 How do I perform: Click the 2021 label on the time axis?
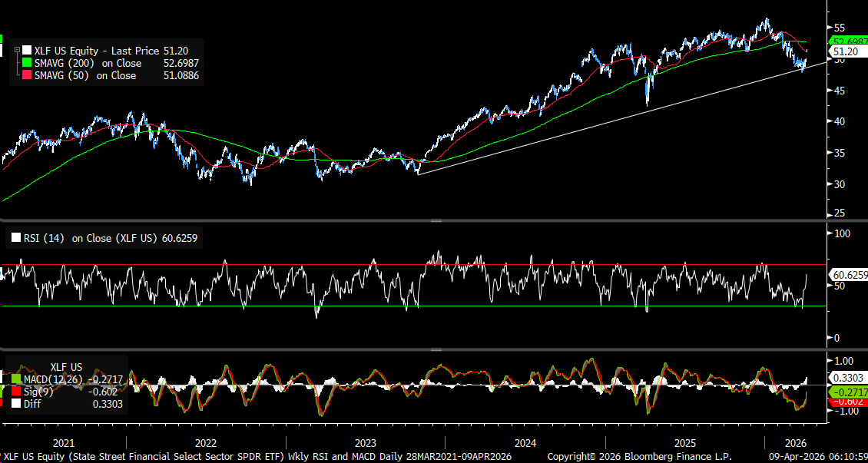coord(63,443)
